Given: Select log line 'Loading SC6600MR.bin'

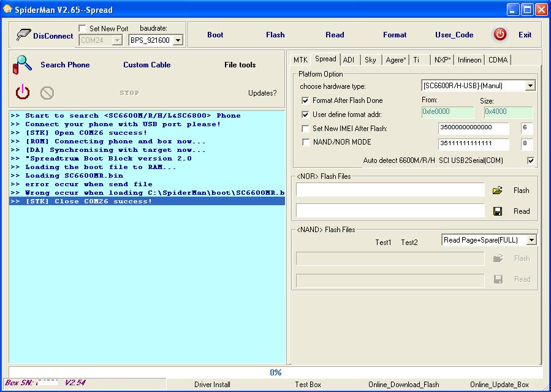Looking at the screenshot, I should click(147, 176).
